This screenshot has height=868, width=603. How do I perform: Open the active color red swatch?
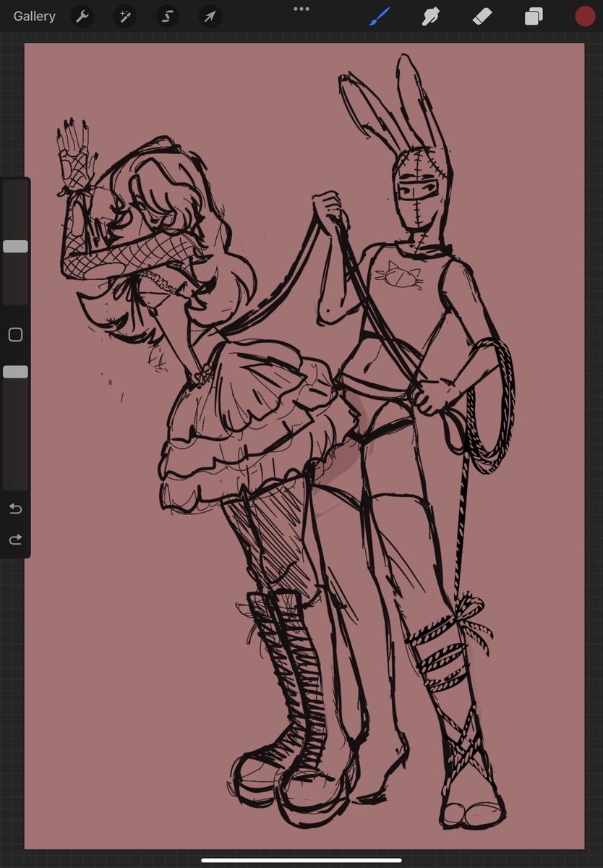click(x=584, y=16)
